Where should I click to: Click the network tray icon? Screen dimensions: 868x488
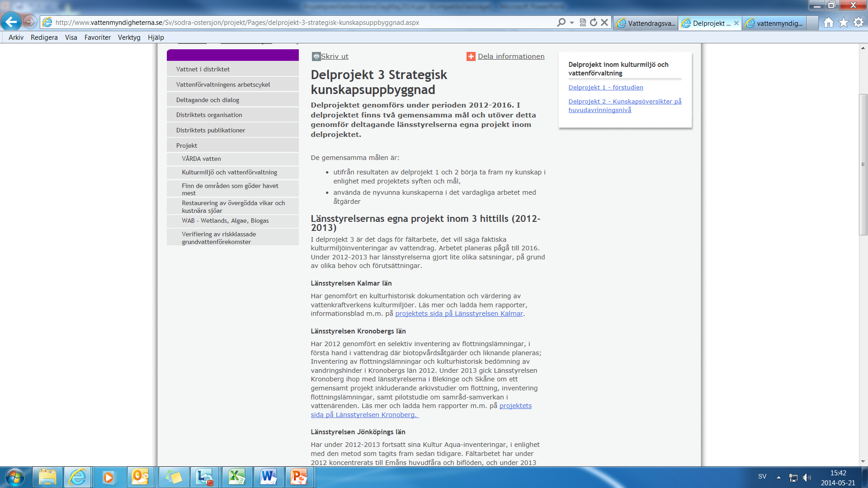[x=793, y=478]
